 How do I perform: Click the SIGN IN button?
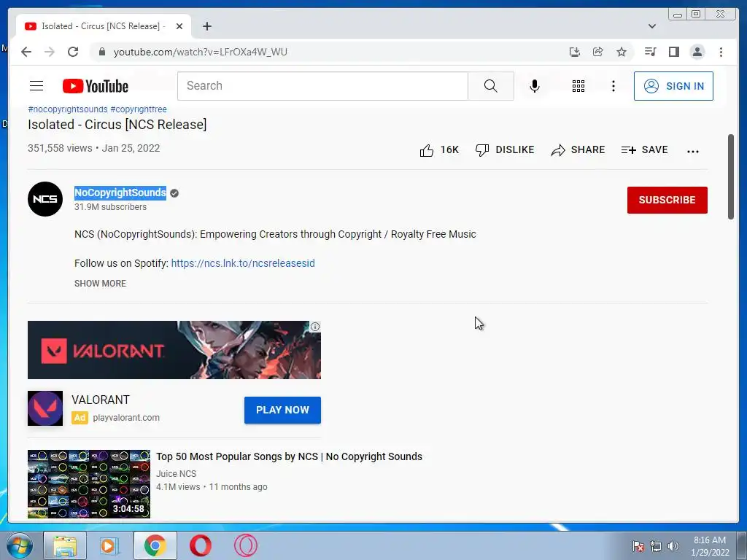pyautogui.click(x=673, y=86)
